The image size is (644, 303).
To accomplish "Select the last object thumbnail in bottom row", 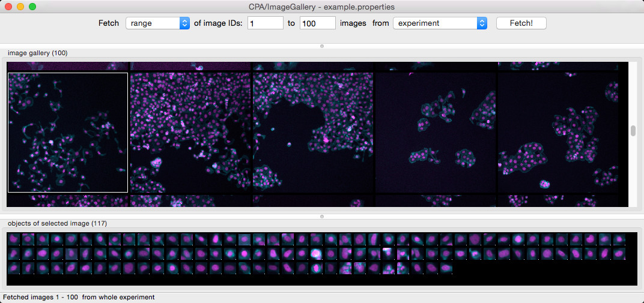I will pos(446,268).
